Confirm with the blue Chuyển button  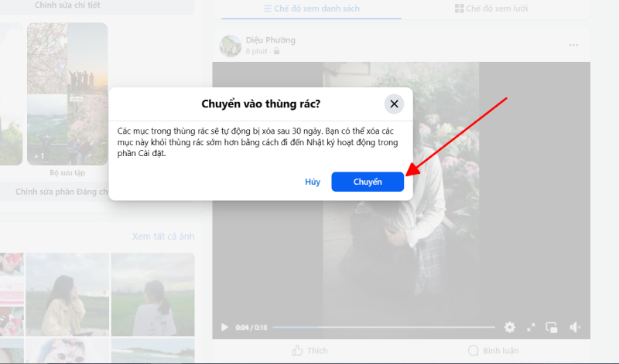pyautogui.click(x=368, y=182)
